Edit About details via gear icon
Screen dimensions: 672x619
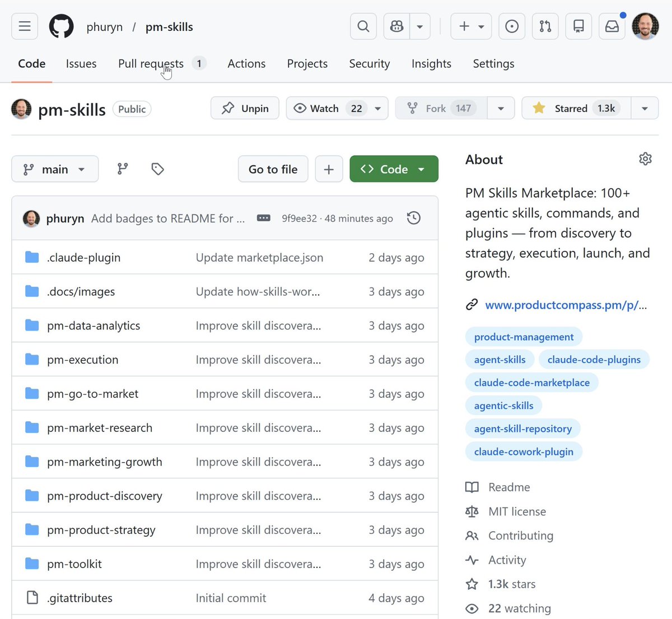point(645,159)
